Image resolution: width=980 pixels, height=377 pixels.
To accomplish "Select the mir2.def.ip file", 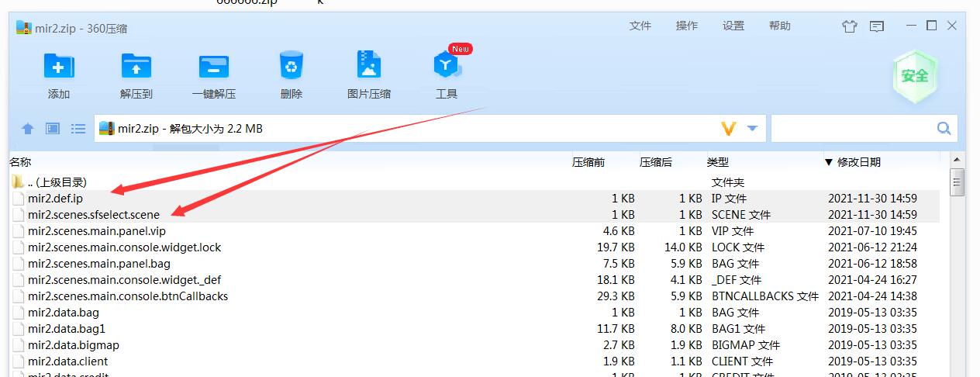I will click(x=55, y=199).
